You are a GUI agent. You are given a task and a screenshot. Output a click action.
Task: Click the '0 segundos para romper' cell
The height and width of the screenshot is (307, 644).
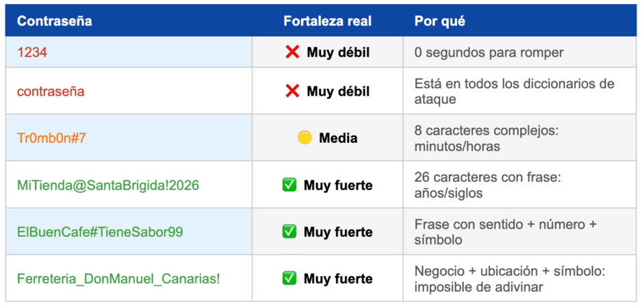489,53
